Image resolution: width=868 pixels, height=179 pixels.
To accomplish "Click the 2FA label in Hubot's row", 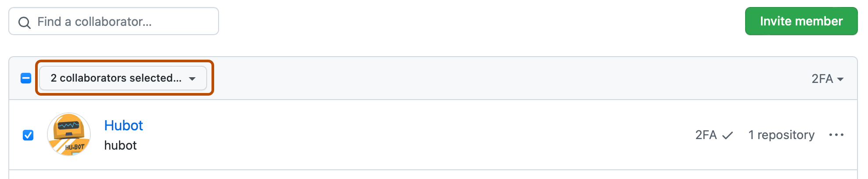I will [706, 135].
